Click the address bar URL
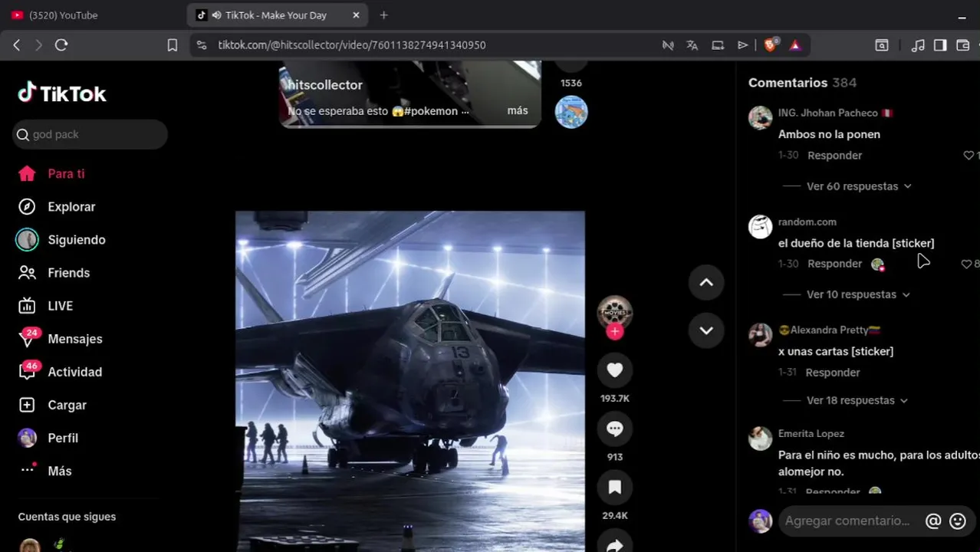The width and height of the screenshot is (980, 552). tap(352, 45)
